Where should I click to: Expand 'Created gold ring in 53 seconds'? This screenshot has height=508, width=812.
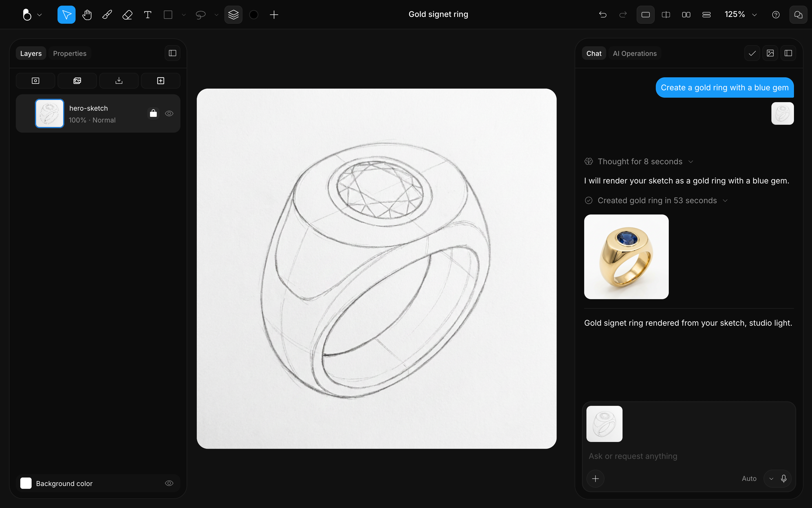coord(656,201)
